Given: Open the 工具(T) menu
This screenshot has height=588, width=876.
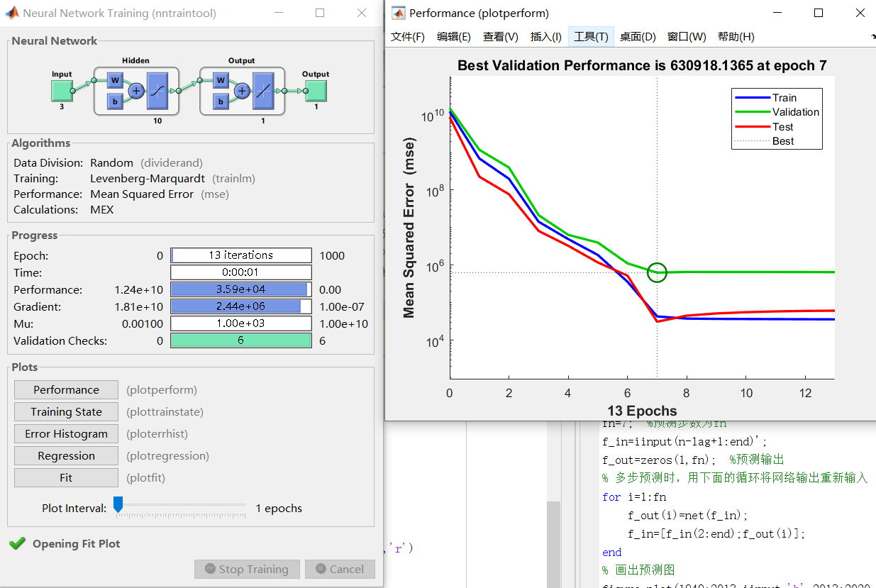Looking at the screenshot, I should click(x=591, y=37).
